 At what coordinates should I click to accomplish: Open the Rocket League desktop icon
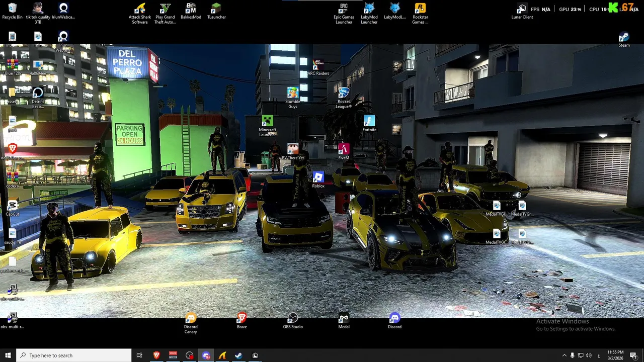(x=344, y=98)
